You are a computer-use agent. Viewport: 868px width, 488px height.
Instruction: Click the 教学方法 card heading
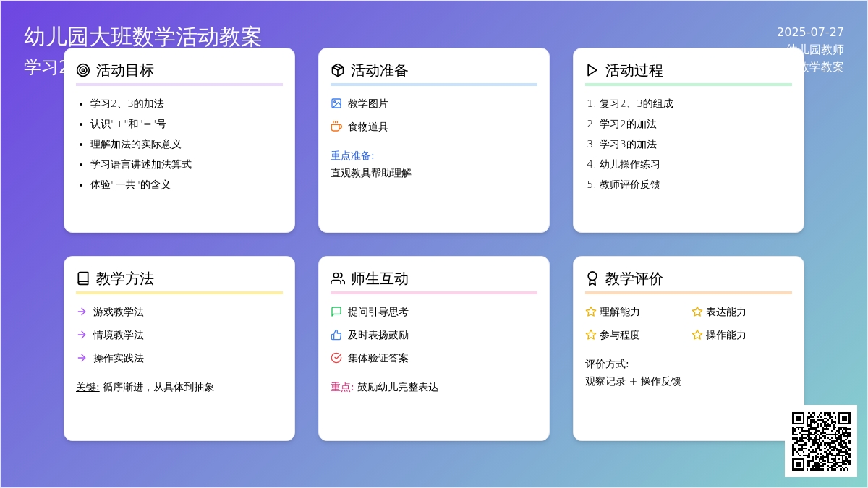point(125,278)
